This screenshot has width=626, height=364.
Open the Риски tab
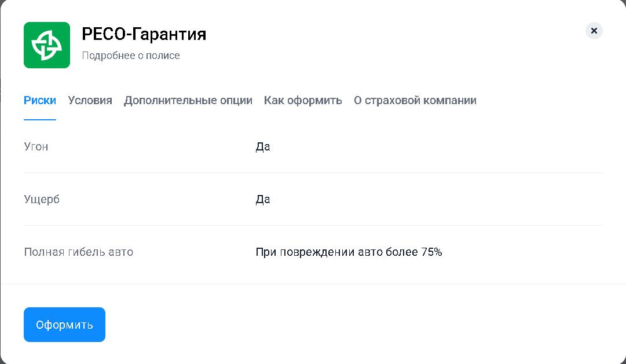(x=40, y=101)
